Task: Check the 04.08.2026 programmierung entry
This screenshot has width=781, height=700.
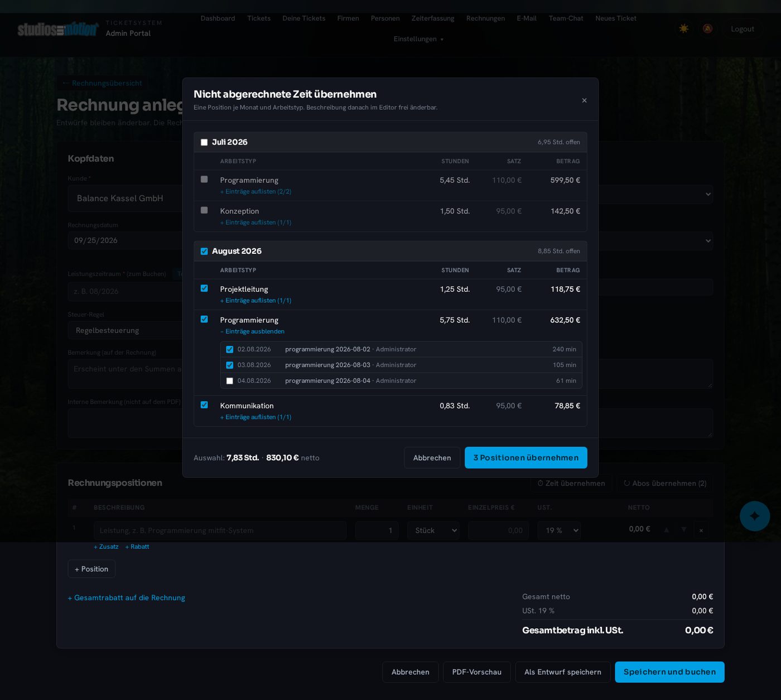Action: tap(230, 381)
